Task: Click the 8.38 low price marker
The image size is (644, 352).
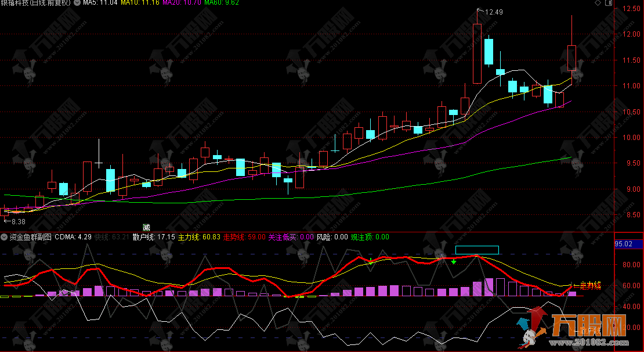Action: [x=18, y=222]
